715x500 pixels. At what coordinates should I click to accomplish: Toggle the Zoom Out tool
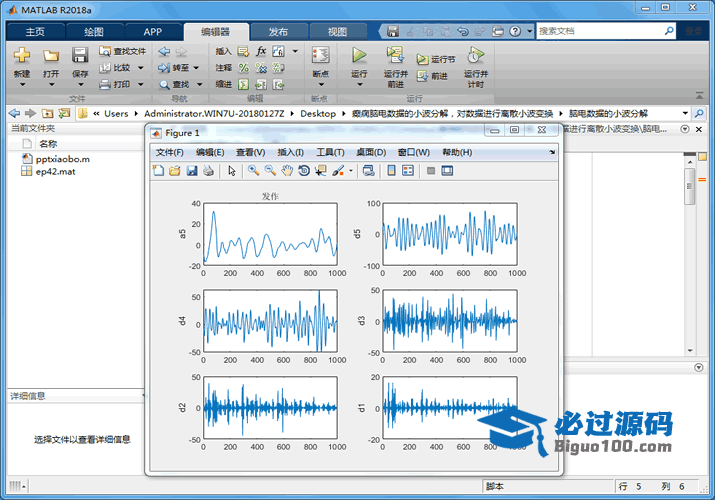tap(270, 171)
